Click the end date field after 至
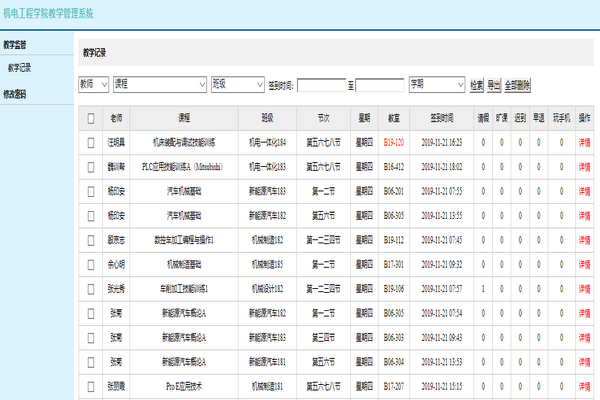The width and height of the screenshot is (600, 400). (380, 85)
